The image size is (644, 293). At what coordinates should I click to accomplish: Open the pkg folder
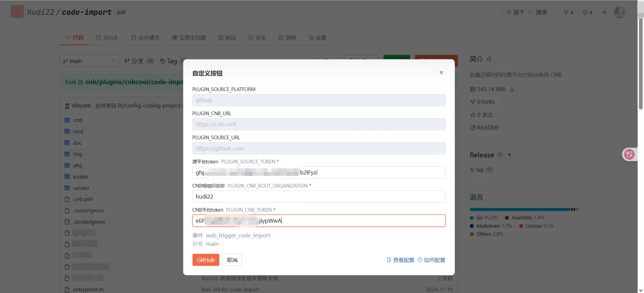pyautogui.click(x=77, y=165)
